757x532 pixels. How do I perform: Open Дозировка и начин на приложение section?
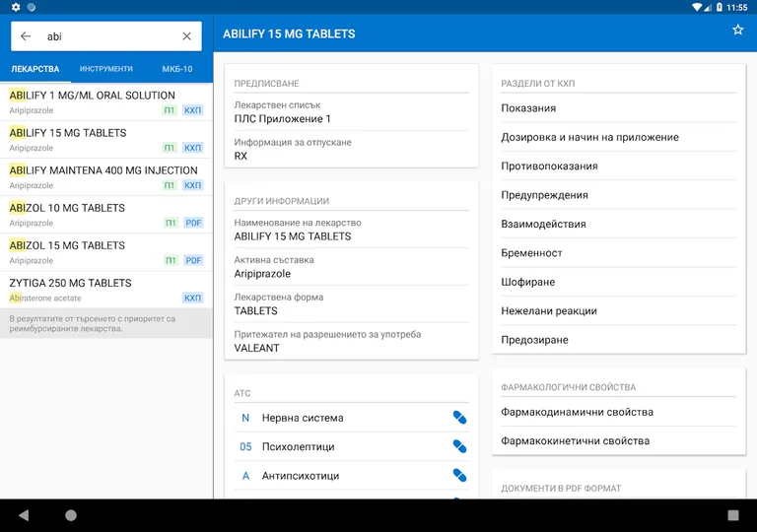click(618, 137)
